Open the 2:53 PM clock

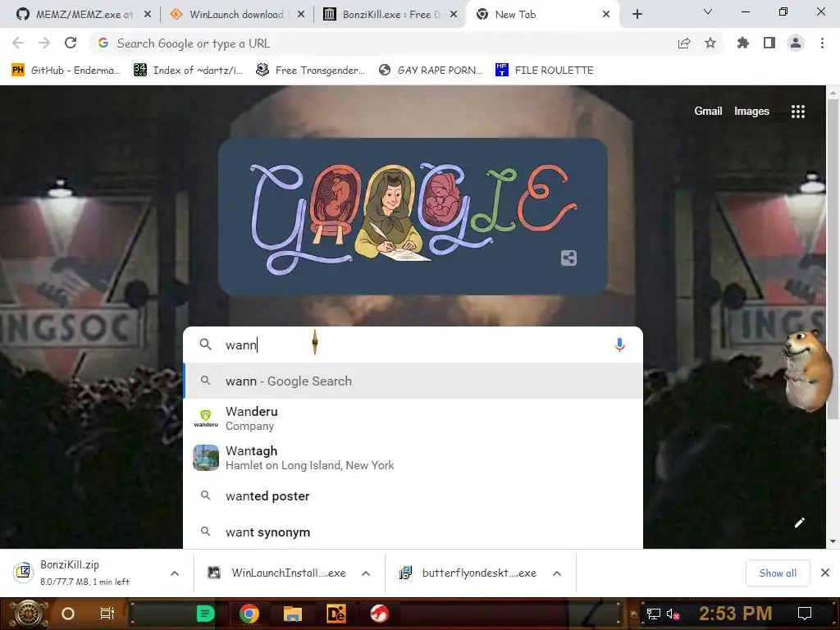[736, 614]
